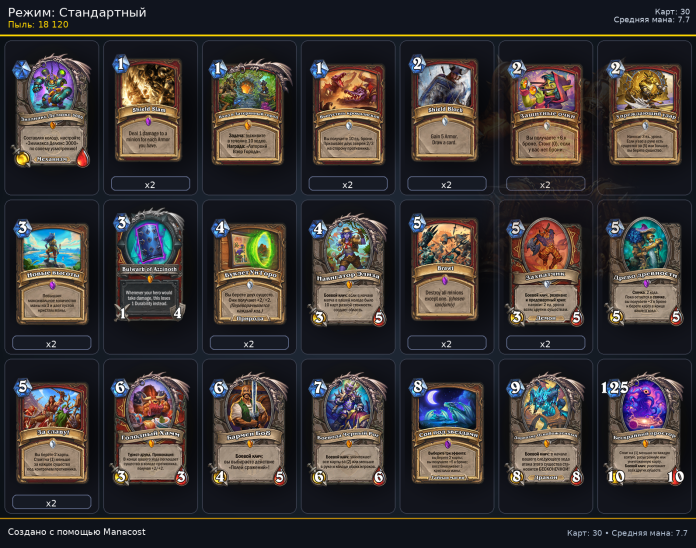Click the Пыль: 18 120 dust label
Viewport: 696px width, 548px height.
click(x=38, y=25)
